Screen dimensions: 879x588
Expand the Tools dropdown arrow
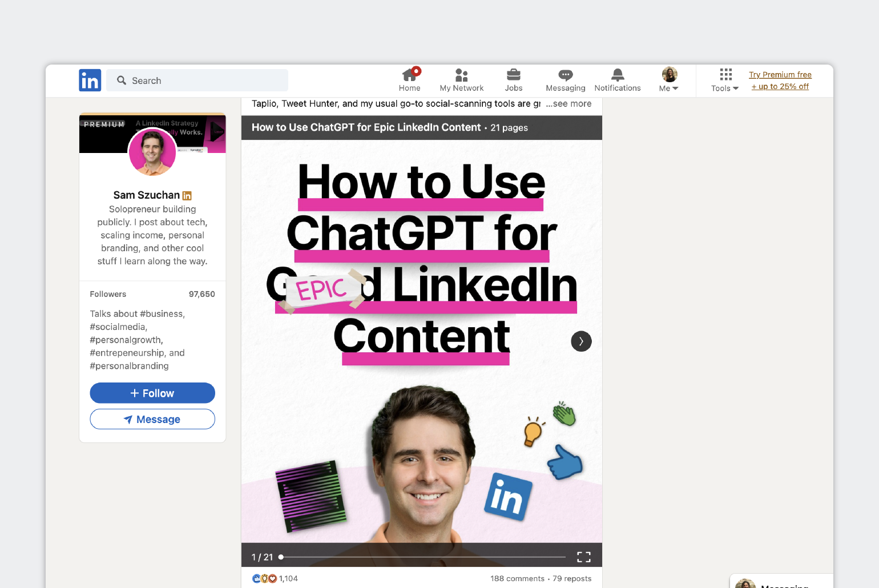[736, 88]
